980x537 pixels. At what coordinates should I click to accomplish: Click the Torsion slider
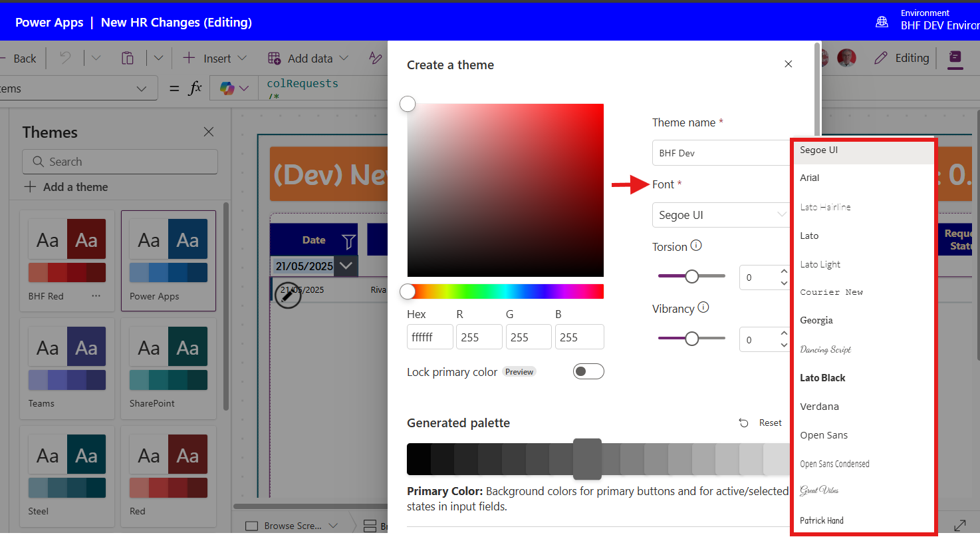click(x=691, y=275)
